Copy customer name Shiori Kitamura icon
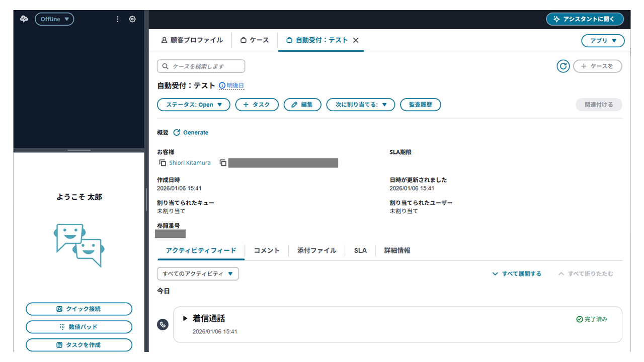Viewport: 644px width, 362px height. tap(163, 163)
